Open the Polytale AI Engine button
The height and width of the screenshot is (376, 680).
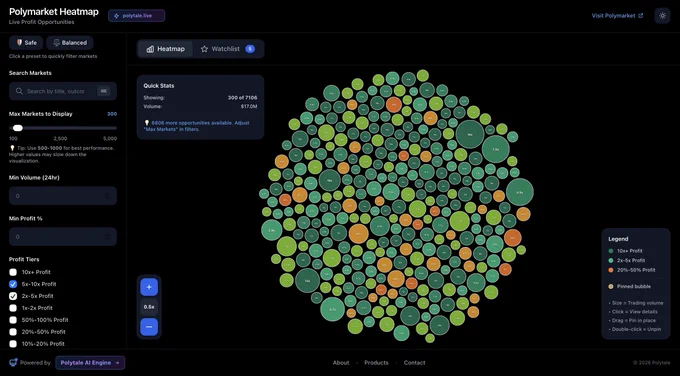[x=90, y=363]
